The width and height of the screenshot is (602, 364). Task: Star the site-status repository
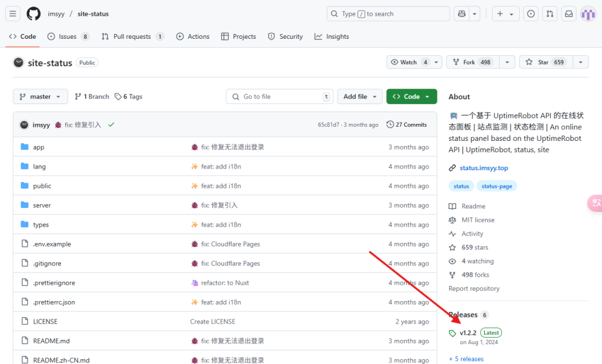coord(546,62)
